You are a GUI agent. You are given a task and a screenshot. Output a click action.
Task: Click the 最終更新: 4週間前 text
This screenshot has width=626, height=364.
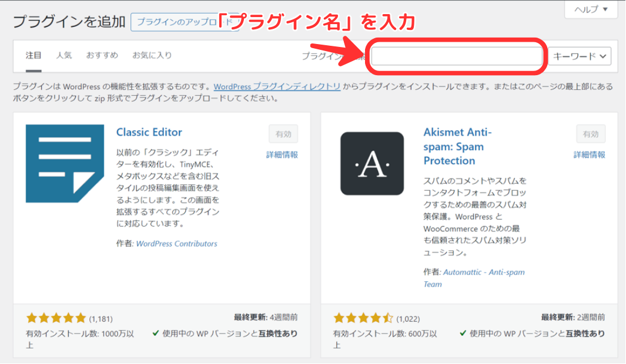tap(266, 318)
